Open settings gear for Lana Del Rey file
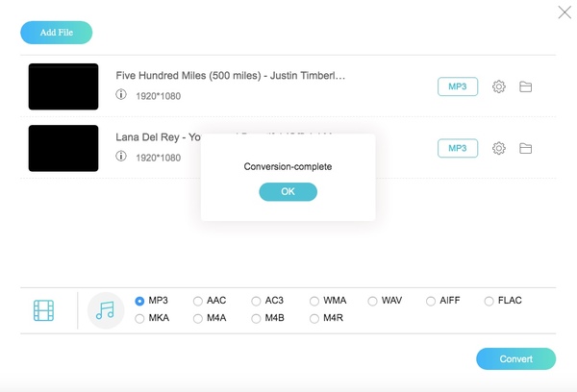Screen dimensions: 577x392 pyautogui.click(x=499, y=148)
